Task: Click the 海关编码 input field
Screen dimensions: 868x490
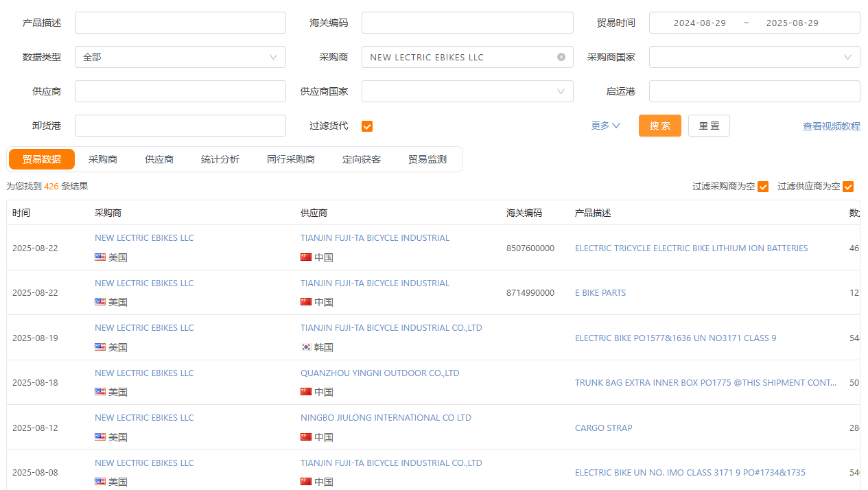Action: (x=467, y=23)
